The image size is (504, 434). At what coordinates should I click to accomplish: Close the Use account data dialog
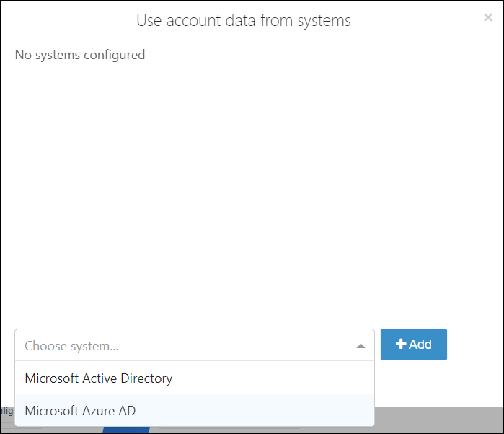click(x=488, y=17)
